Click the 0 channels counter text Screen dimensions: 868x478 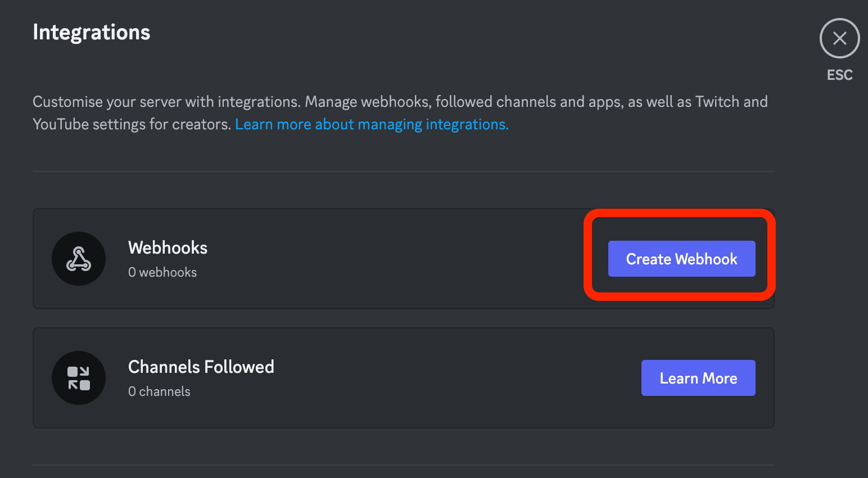coord(159,391)
